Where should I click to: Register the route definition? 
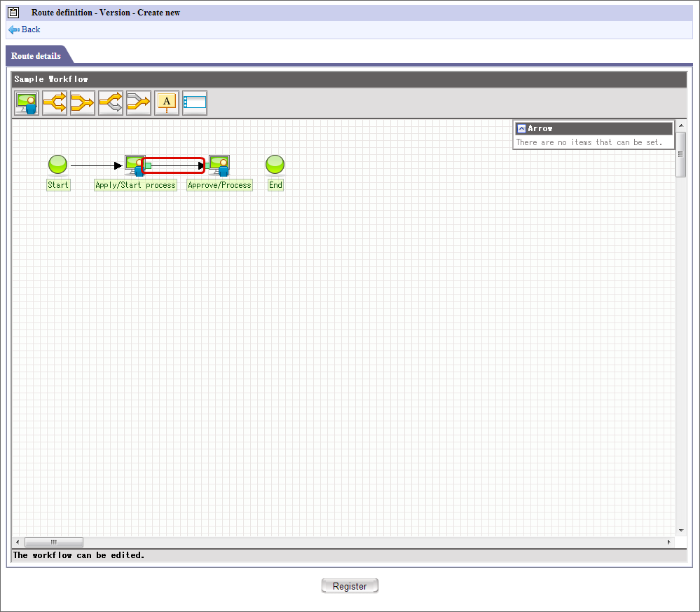pyautogui.click(x=350, y=586)
